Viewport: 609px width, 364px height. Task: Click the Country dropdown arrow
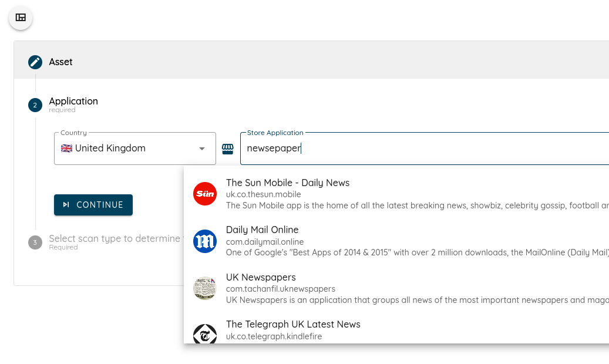[202, 149]
